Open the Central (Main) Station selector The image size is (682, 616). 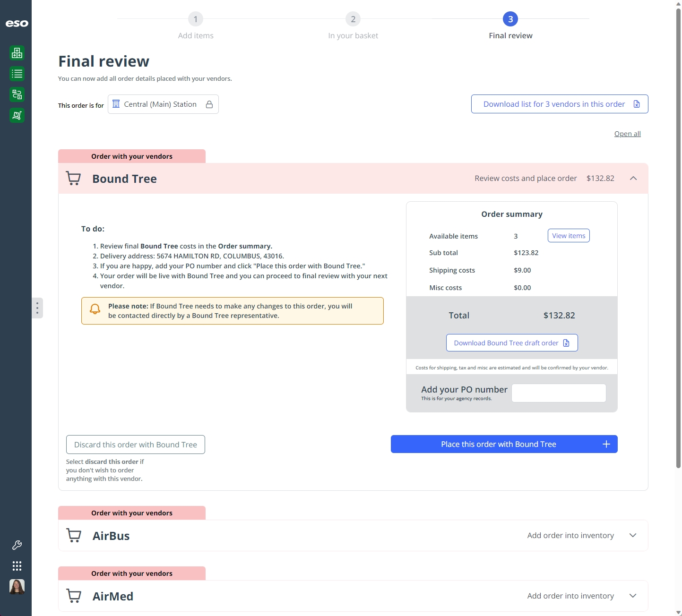(163, 104)
